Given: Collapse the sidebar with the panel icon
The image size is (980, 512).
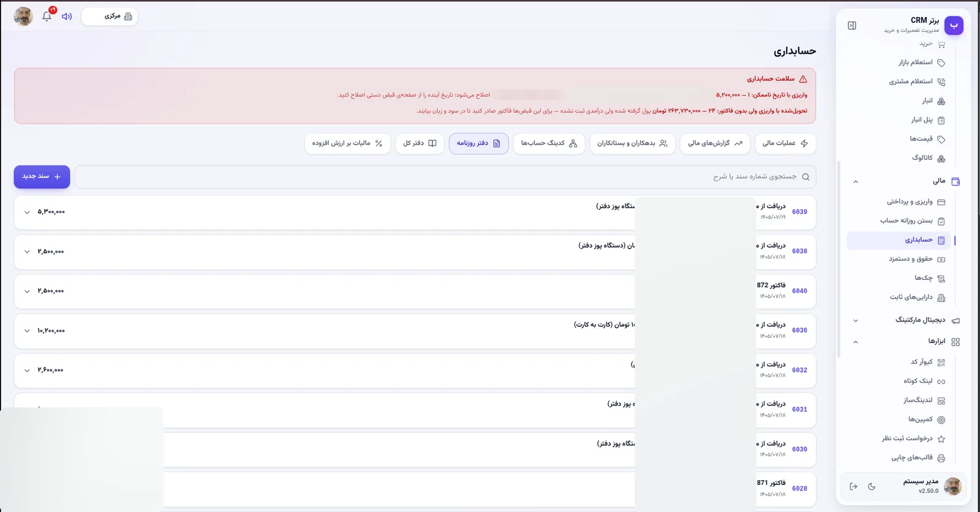Looking at the screenshot, I should [x=852, y=26].
